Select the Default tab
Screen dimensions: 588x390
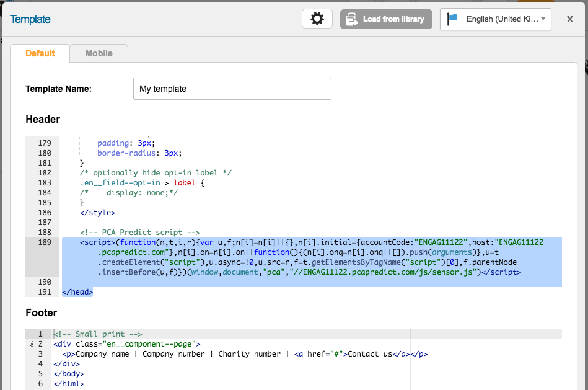coord(40,53)
